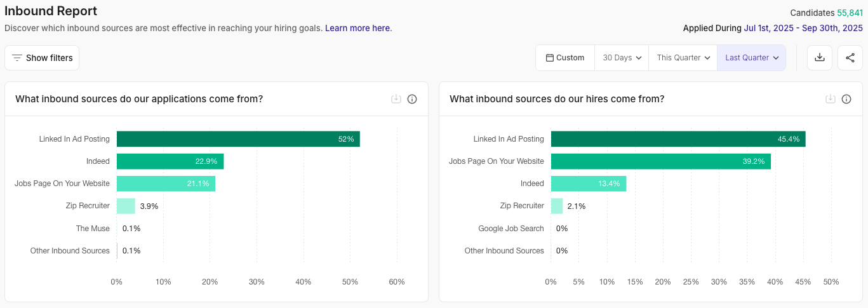Click the LinkedIn 45.4% hires bar
The image size is (868, 308).
pos(678,139)
